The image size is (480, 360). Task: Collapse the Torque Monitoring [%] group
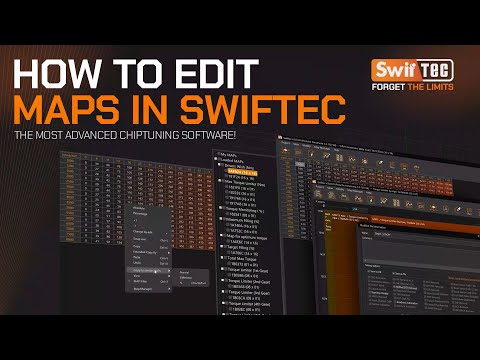tap(220, 208)
